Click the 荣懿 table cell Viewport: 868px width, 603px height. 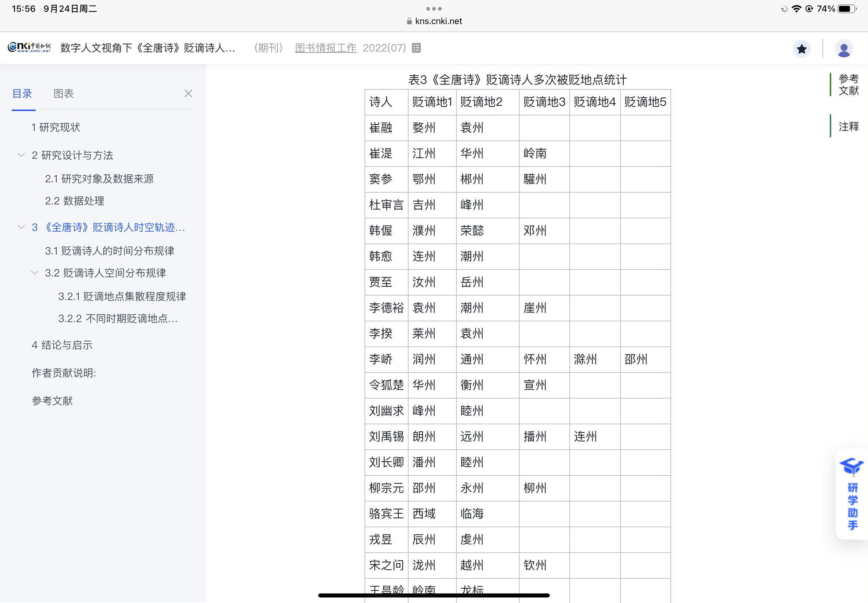tap(487, 231)
